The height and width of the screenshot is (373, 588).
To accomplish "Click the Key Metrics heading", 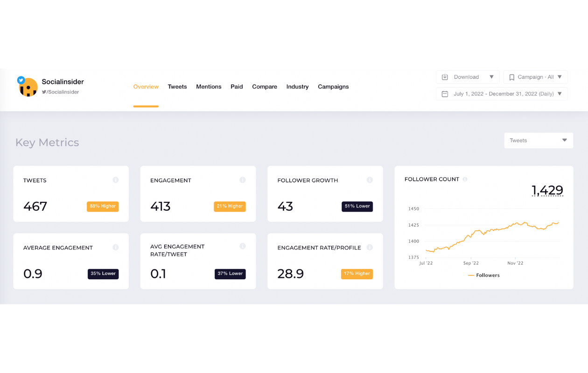I will 47,143.
